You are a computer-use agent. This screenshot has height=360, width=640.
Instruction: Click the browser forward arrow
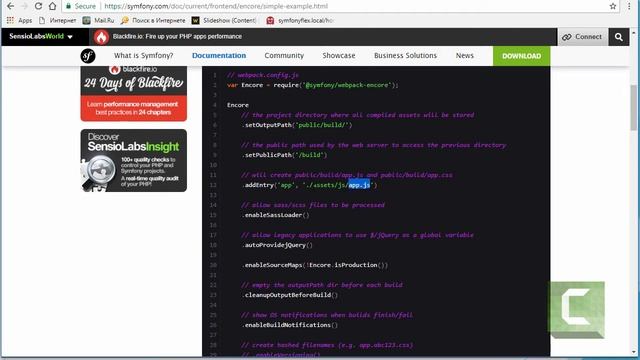24,6
